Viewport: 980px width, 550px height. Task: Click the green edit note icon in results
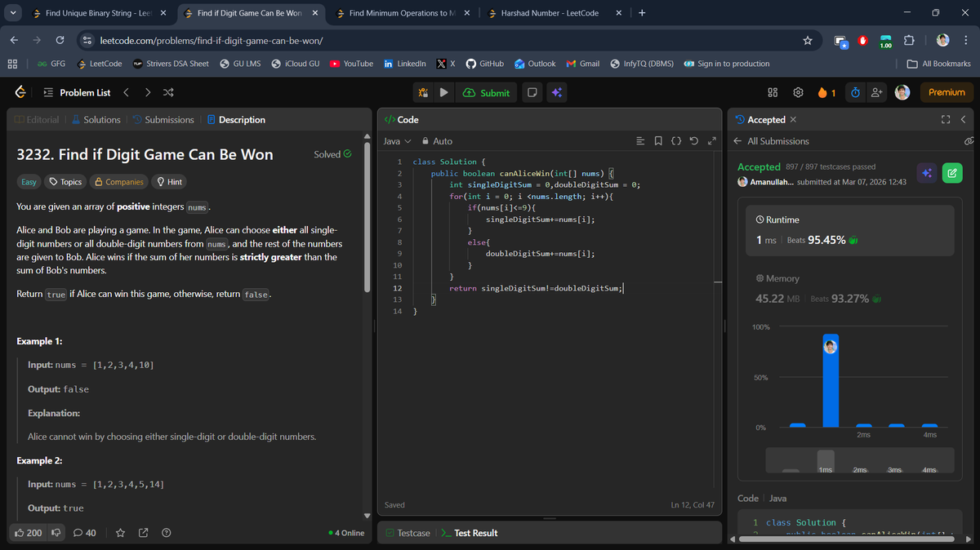coord(951,172)
